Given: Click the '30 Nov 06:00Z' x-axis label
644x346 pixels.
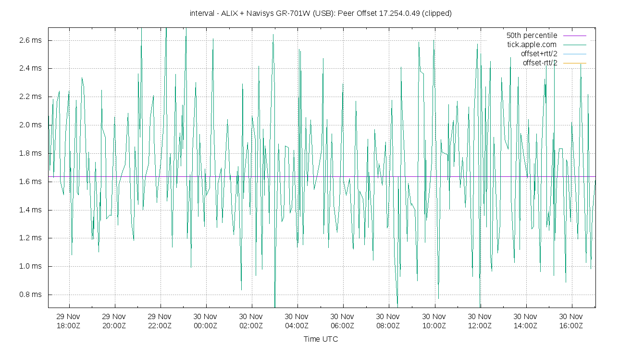Looking at the screenshot, I should point(343,321).
